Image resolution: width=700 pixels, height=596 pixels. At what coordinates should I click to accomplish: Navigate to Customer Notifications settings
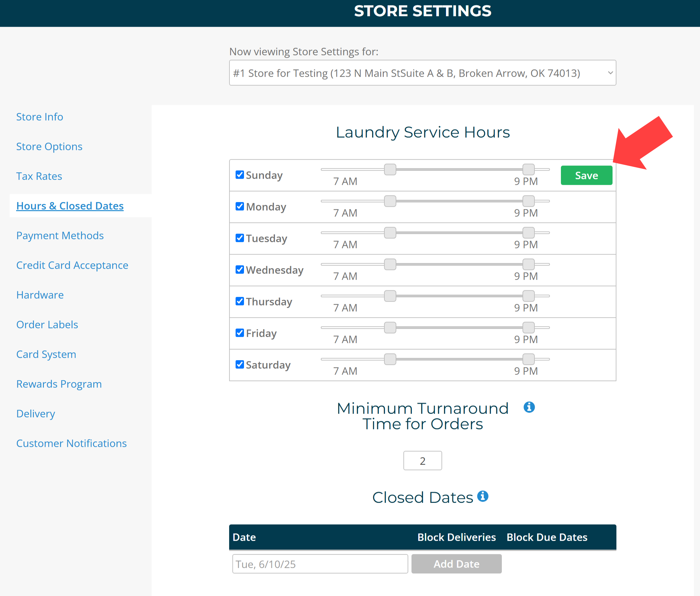71,443
